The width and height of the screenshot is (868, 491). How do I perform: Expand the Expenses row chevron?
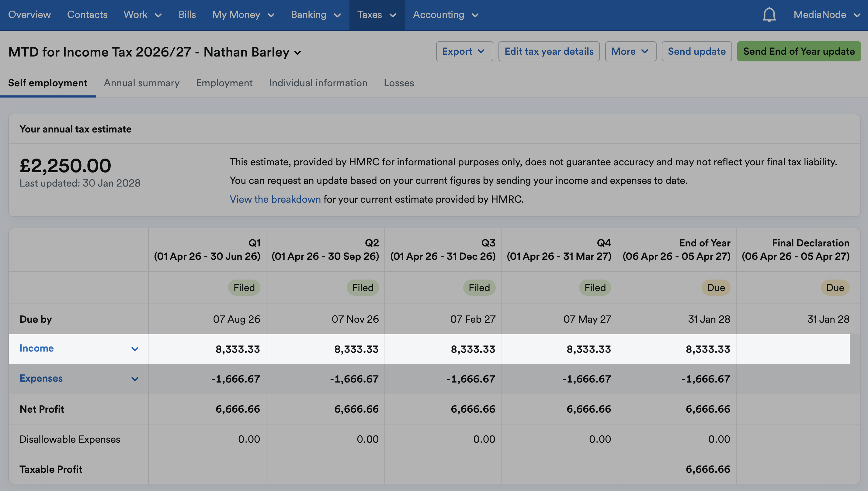click(x=135, y=379)
